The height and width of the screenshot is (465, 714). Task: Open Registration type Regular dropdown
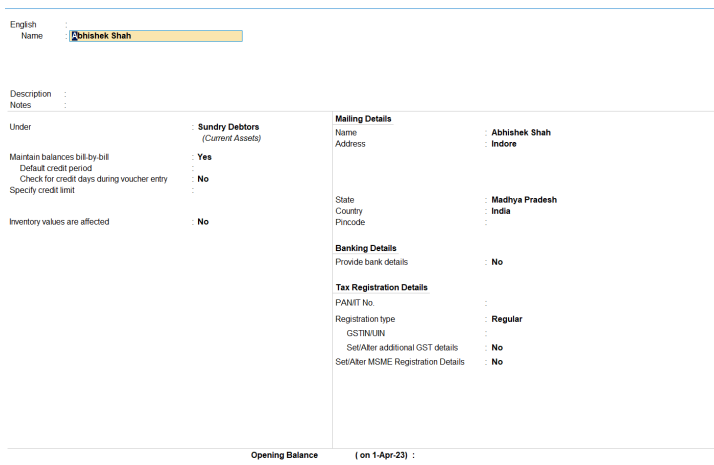(x=507, y=319)
